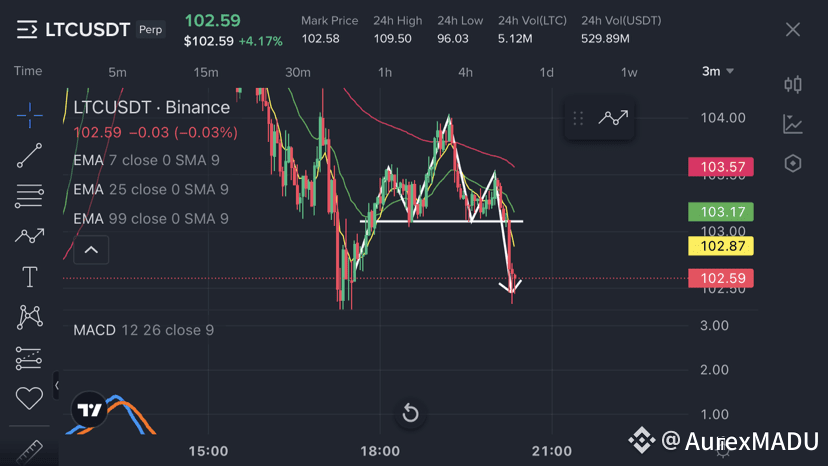This screenshot has width=828, height=466.
Task: Reset chart view with the reload button
Action: (x=410, y=413)
